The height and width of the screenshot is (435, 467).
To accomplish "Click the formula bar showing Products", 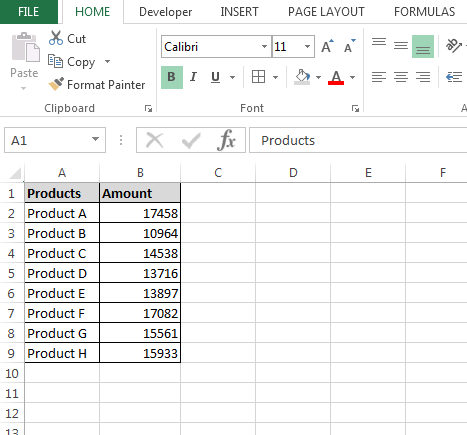I will click(358, 140).
